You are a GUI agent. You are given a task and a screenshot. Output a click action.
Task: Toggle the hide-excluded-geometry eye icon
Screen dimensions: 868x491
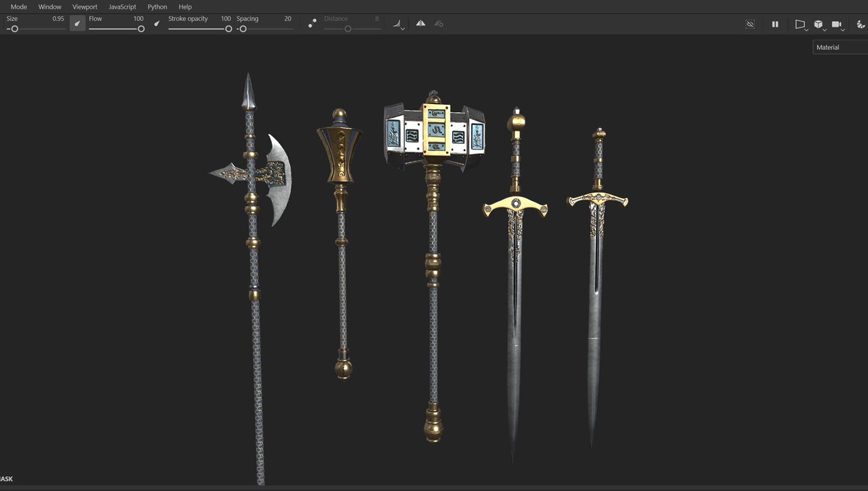750,24
